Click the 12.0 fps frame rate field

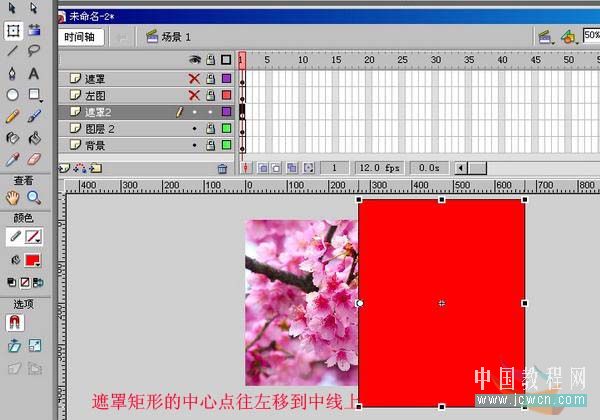click(x=379, y=168)
